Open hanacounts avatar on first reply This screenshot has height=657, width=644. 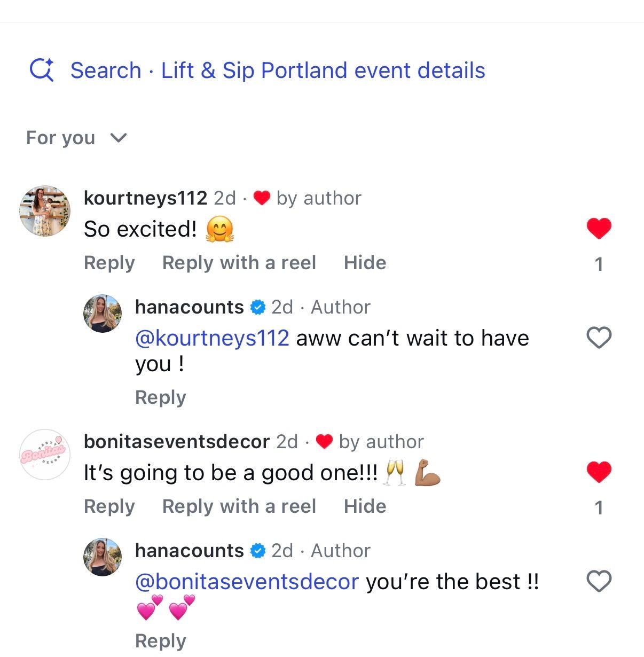pyautogui.click(x=103, y=314)
